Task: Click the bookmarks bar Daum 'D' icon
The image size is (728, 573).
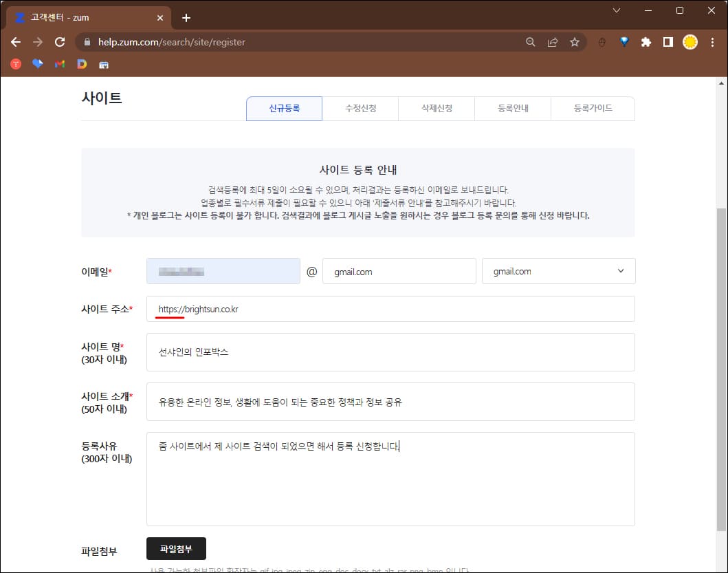Action: pyautogui.click(x=82, y=64)
